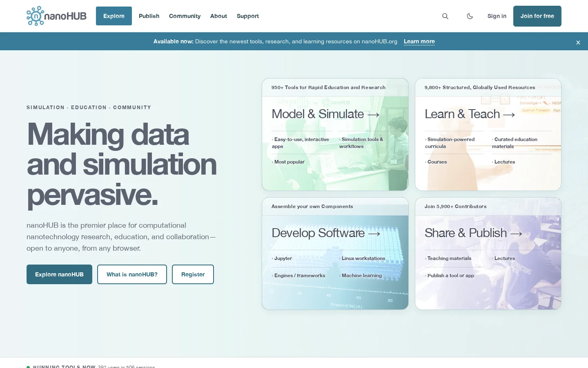
Task: Click What is nanoHUB? button
Action: tap(132, 274)
